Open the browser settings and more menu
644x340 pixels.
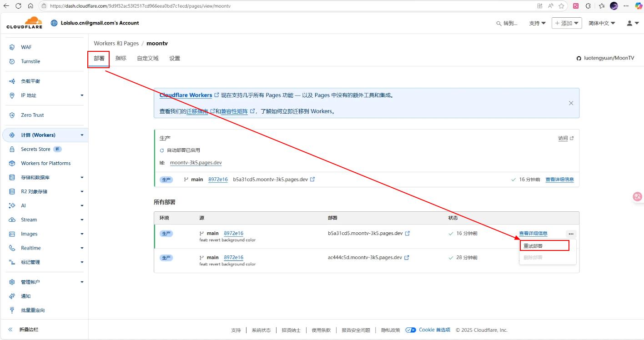627,6
